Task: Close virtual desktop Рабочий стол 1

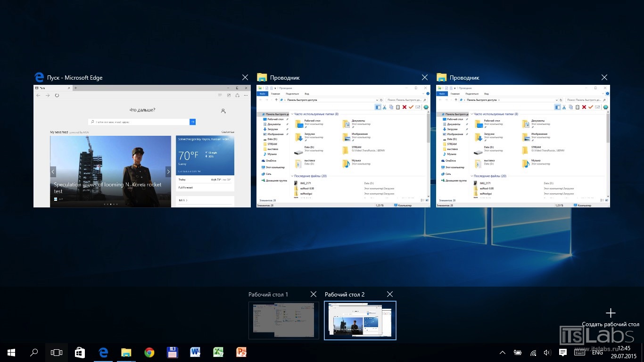Action: coord(314,294)
